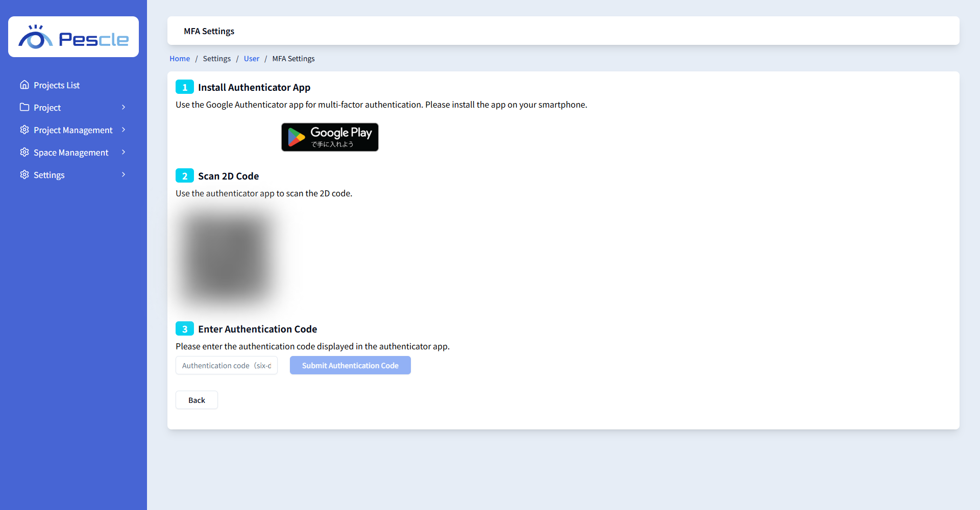Click 'Use the authenticator app to scan' text
Image resolution: width=980 pixels, height=510 pixels.
tap(264, 193)
